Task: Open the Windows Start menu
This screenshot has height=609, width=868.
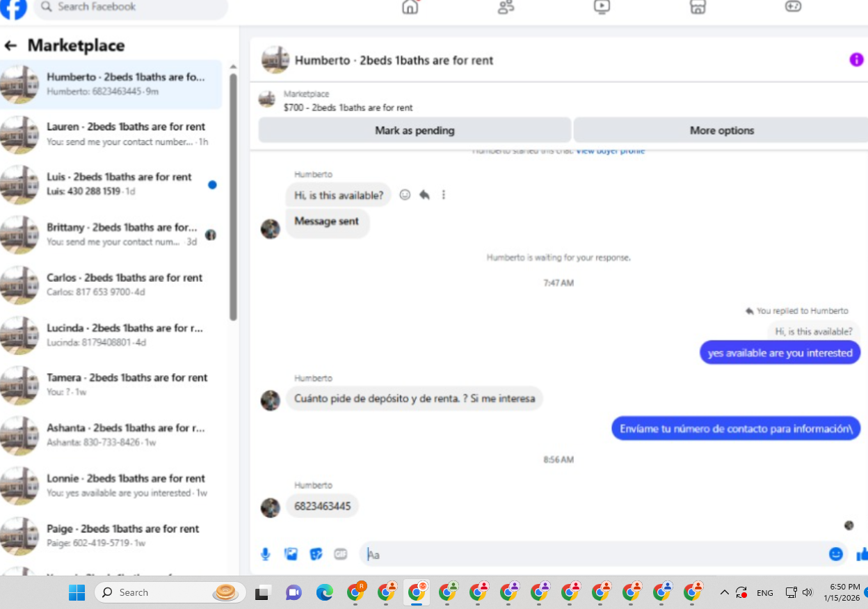Action: (77, 592)
